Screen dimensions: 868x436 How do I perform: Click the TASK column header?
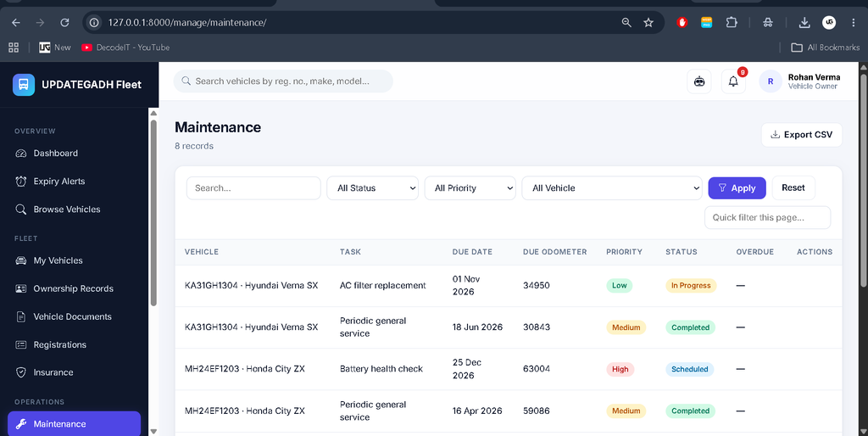coord(350,252)
